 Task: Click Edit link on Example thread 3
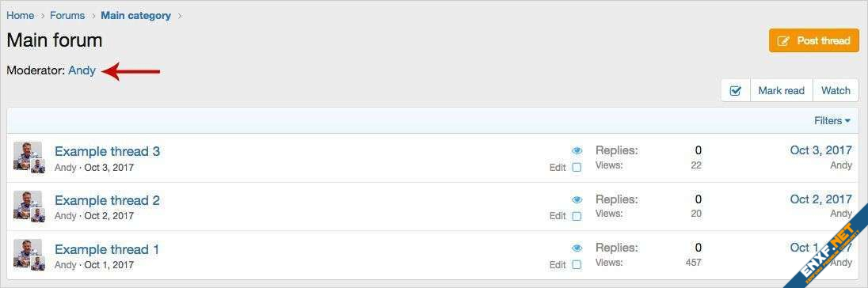(x=558, y=168)
